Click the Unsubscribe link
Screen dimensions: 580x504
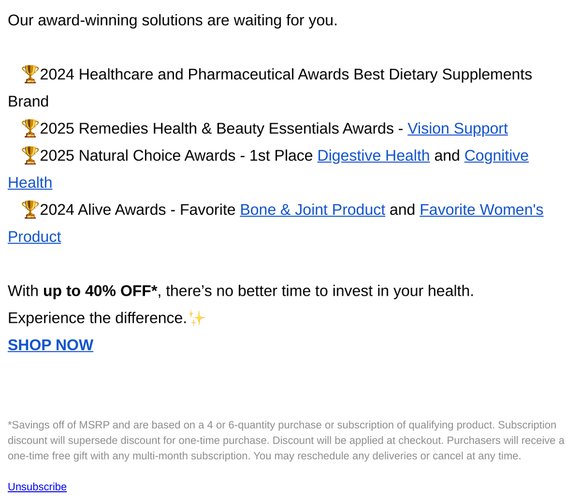pyautogui.click(x=37, y=487)
